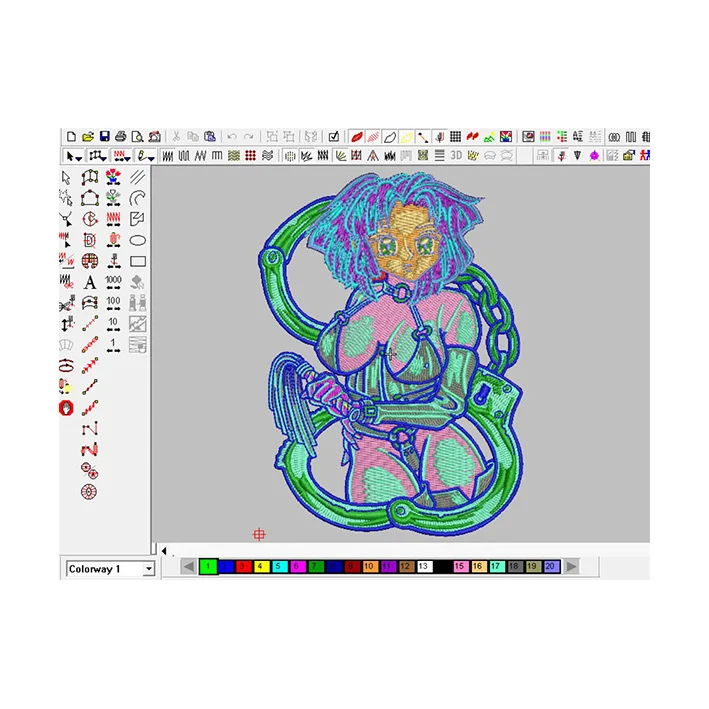This screenshot has height=709, width=709.
Task: Click the Undo arrow icon
Action: point(232,137)
